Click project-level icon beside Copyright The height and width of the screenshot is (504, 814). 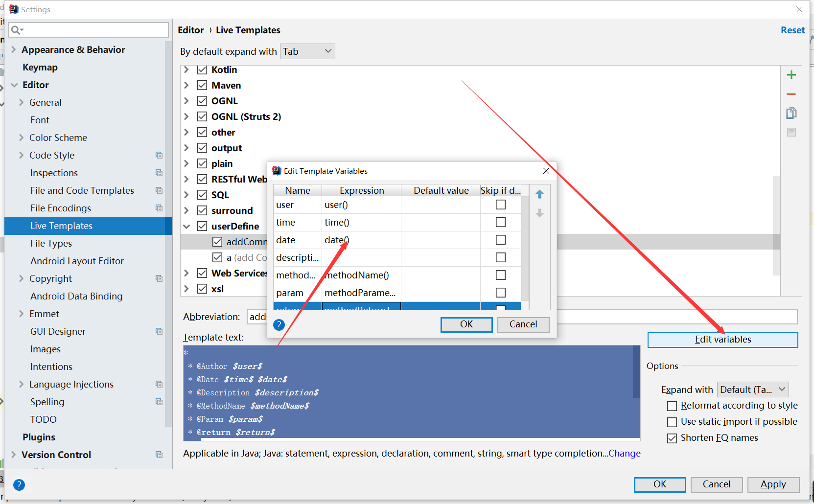tap(159, 278)
